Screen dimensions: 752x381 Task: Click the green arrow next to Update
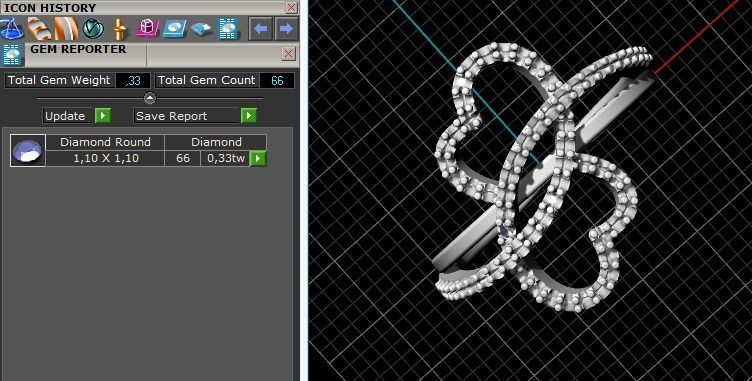(103, 116)
